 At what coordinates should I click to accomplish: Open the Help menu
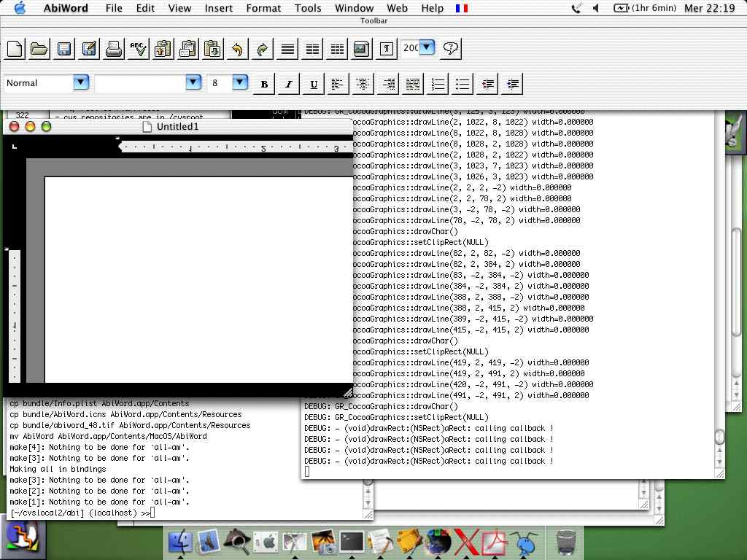coord(432,8)
